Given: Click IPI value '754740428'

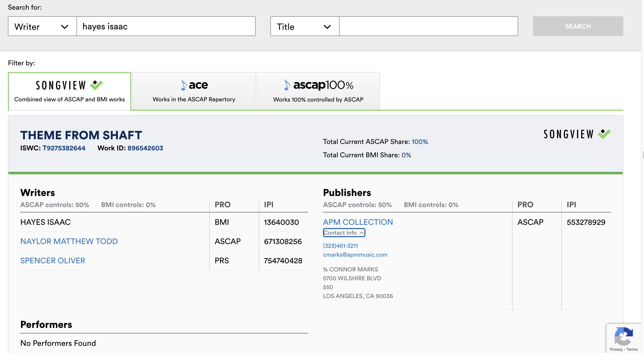Looking at the screenshot, I should (283, 261).
